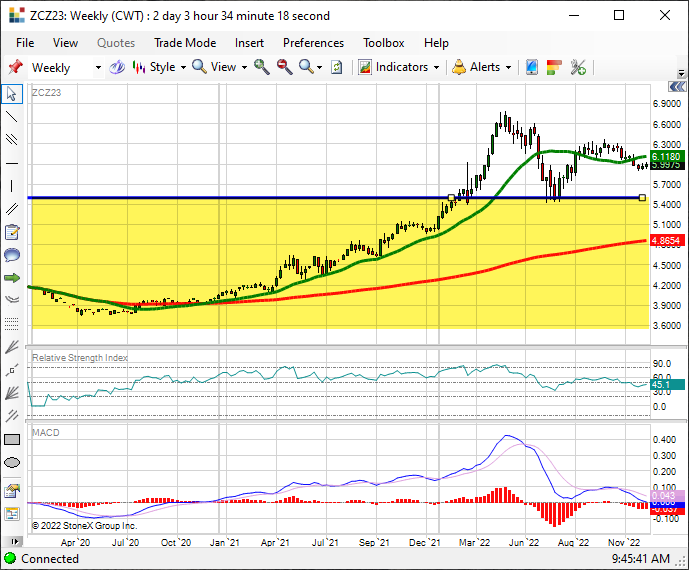This screenshot has height=570, width=689.
Task: Click the green 6.1180 price label
Action: pos(667,156)
